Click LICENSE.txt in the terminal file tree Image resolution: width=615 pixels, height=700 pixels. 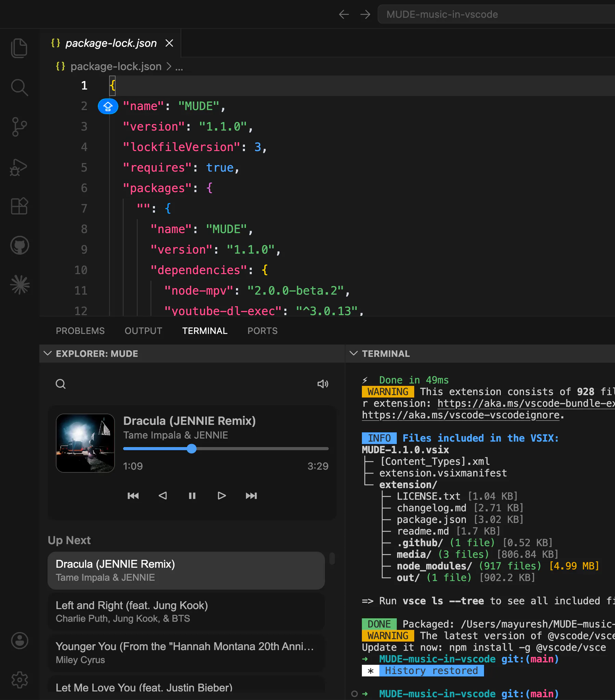pos(429,496)
